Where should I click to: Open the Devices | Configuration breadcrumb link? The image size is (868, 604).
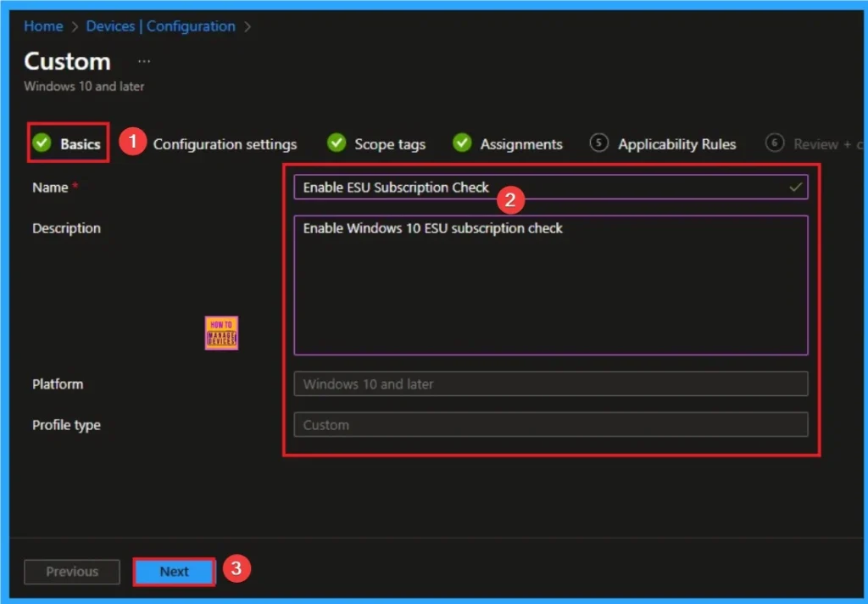[x=160, y=26]
